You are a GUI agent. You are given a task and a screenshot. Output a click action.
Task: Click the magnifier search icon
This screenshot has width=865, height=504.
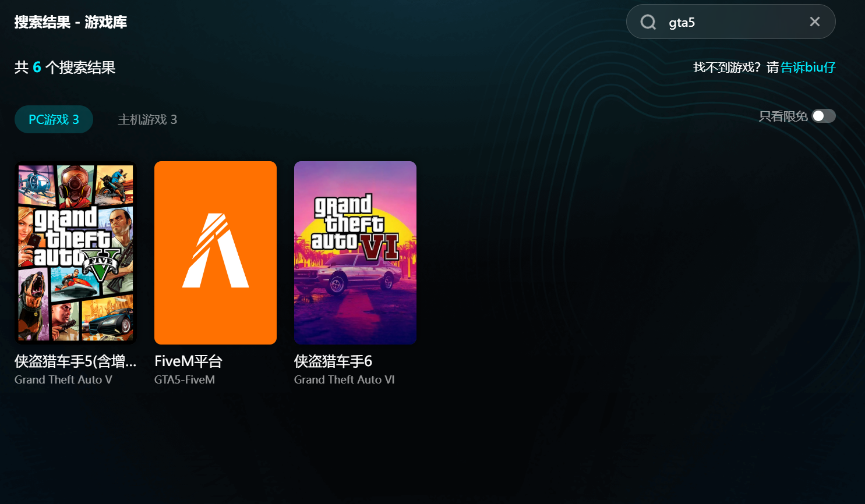(648, 22)
